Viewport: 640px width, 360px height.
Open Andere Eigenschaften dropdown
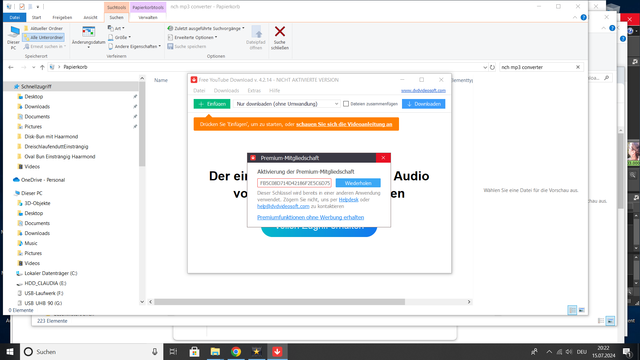134,46
